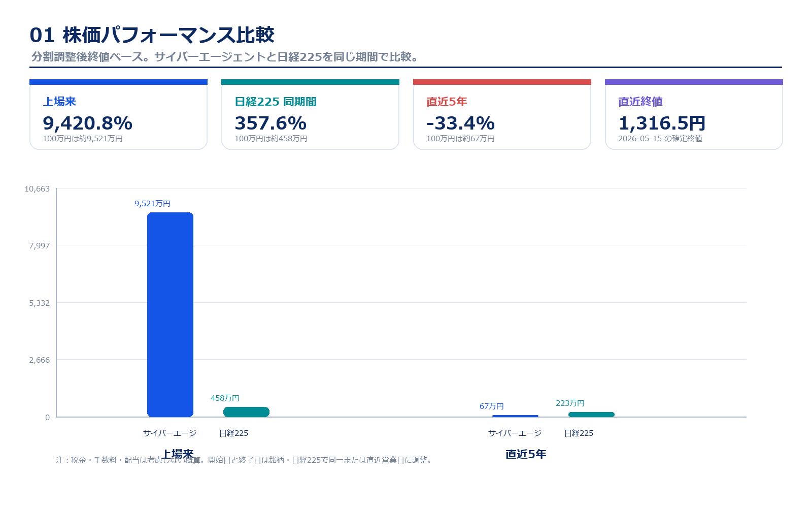812x508 pixels.
Task: Click サイバーエージ label in the 直近5年 group
Action: point(515,433)
